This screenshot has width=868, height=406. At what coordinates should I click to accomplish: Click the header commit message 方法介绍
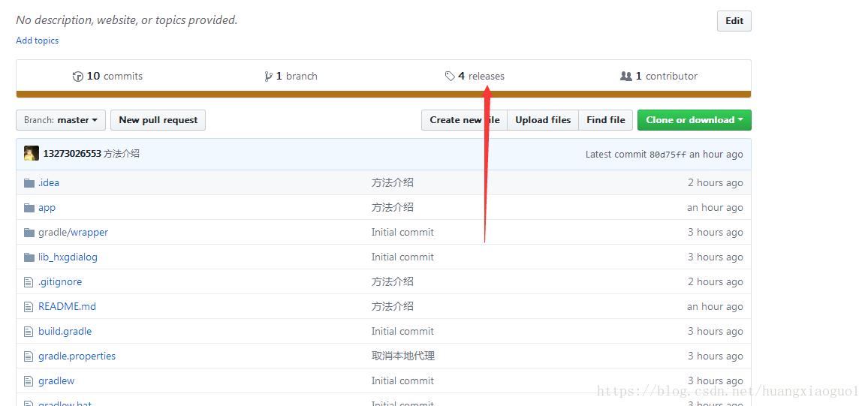(x=121, y=154)
